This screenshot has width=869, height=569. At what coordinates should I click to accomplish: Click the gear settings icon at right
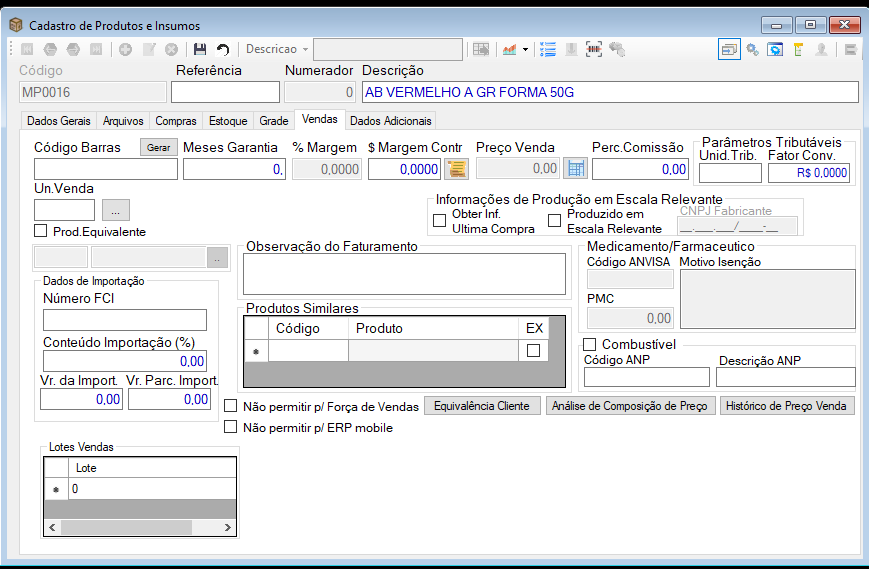coord(752,49)
